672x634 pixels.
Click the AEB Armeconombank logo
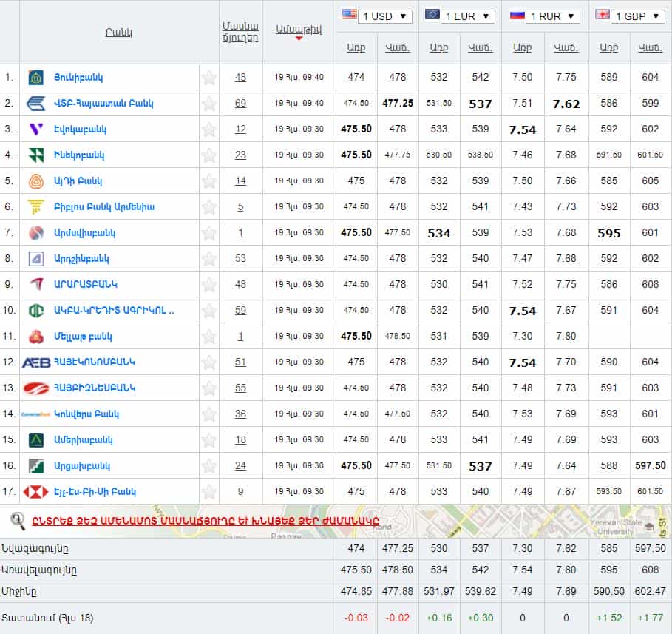[35, 362]
